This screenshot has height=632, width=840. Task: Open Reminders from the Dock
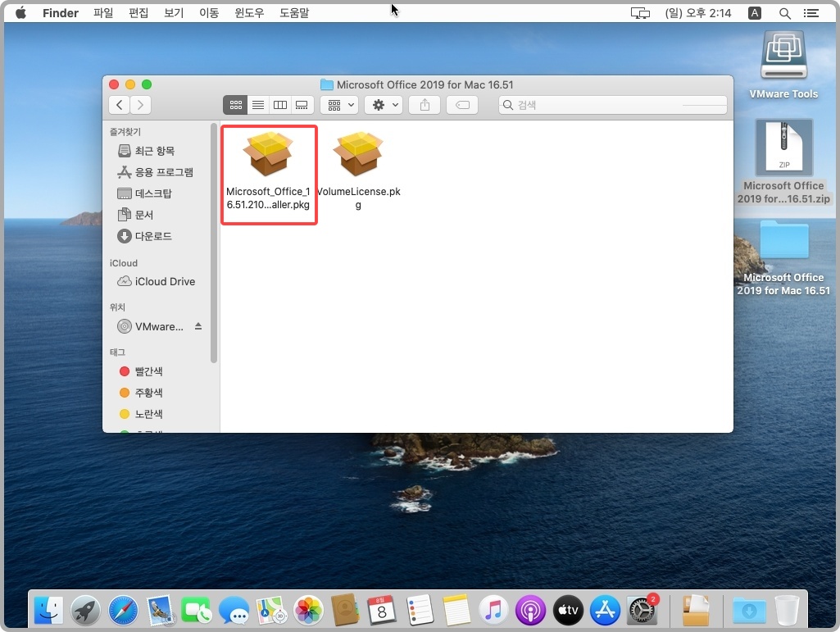coord(420,610)
